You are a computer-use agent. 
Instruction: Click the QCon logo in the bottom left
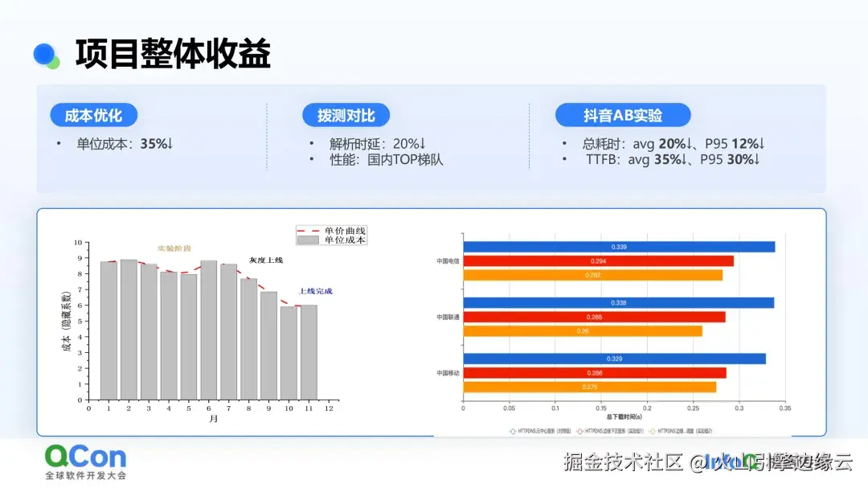(85, 454)
